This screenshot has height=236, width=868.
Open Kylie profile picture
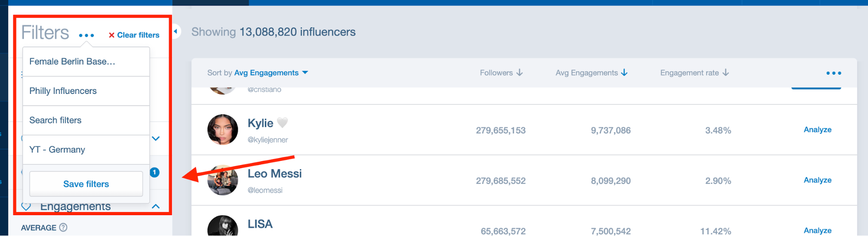click(x=223, y=130)
